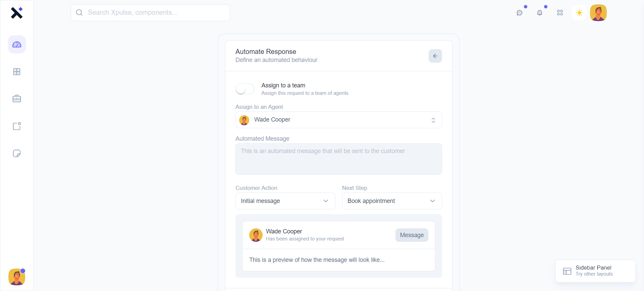Open the Next Step dropdown

[392, 201]
